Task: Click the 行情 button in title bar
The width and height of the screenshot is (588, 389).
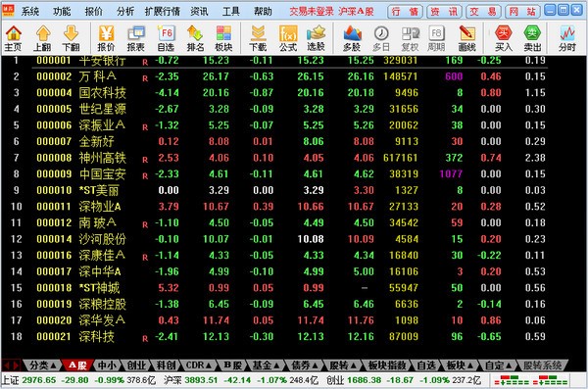Action: pyautogui.click(x=405, y=12)
